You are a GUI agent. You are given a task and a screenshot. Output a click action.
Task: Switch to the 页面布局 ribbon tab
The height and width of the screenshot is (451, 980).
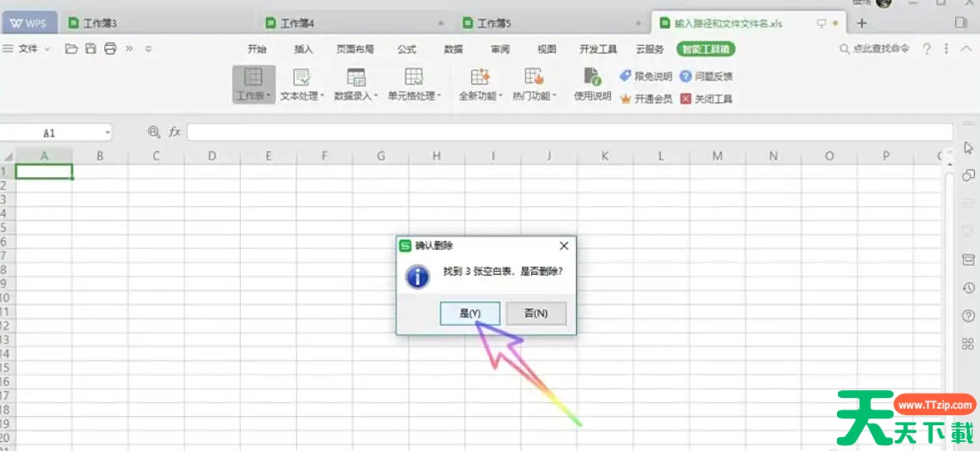pos(355,49)
